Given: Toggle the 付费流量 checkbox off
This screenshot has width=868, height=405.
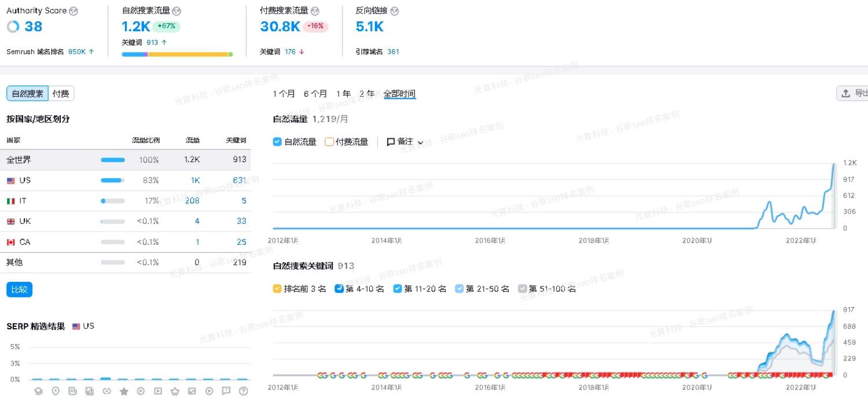Looking at the screenshot, I should click(329, 141).
